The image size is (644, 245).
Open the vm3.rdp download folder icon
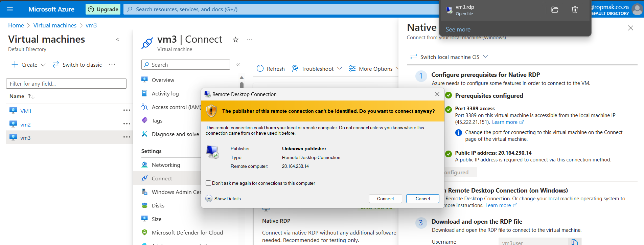(x=555, y=10)
